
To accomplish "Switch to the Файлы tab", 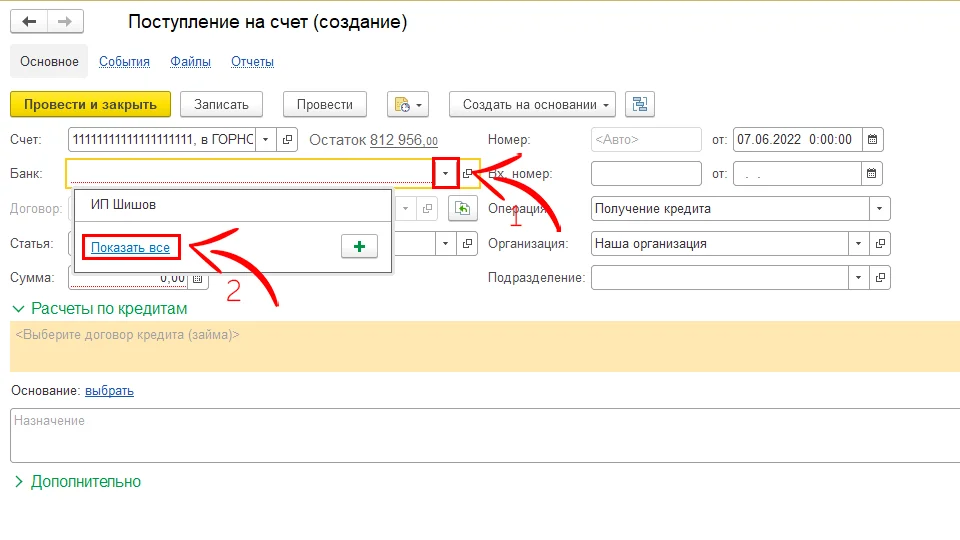I will [190, 61].
